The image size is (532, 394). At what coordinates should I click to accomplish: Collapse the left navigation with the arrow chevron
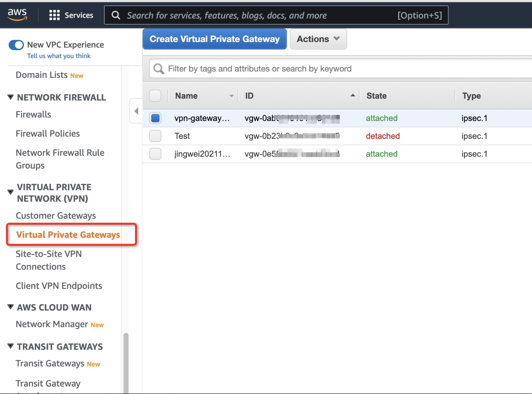click(136, 111)
